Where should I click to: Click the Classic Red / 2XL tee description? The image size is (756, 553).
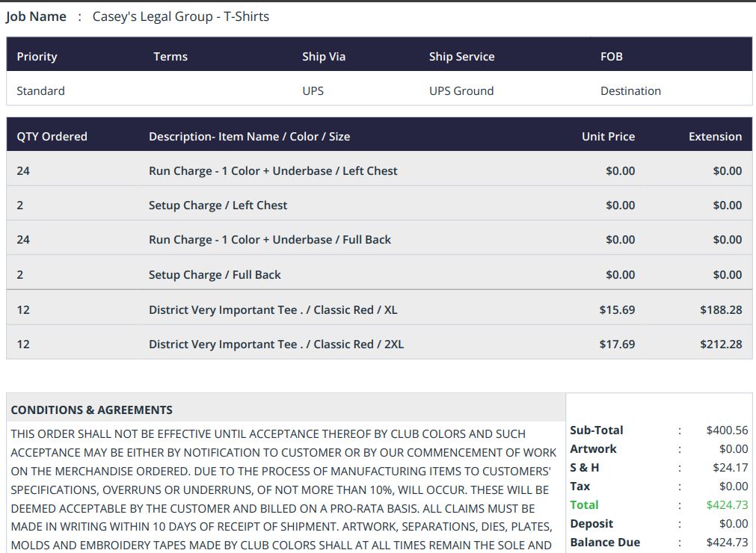click(276, 345)
